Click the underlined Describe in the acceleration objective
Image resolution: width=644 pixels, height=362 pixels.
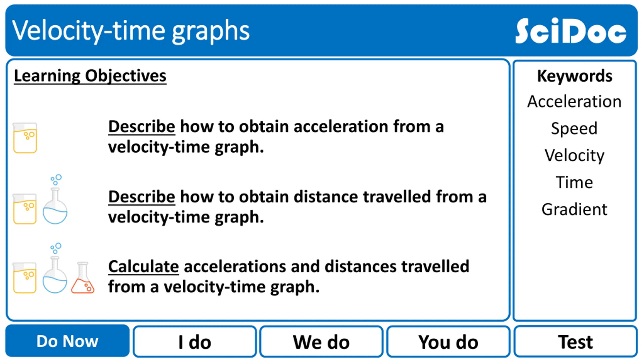(x=142, y=126)
